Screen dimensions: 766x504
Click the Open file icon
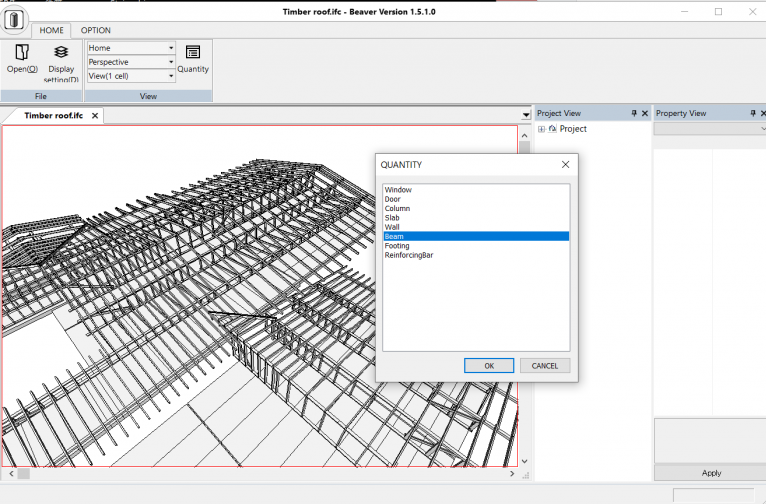click(x=22, y=53)
